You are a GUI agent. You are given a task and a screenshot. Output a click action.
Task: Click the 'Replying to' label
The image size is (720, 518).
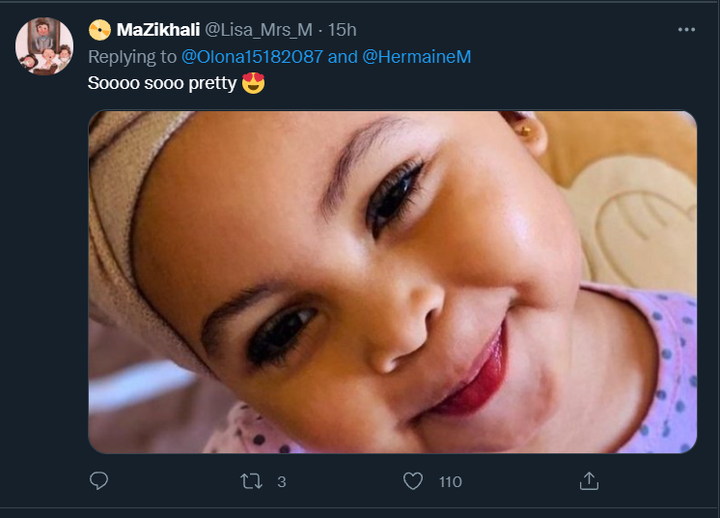click(x=132, y=57)
